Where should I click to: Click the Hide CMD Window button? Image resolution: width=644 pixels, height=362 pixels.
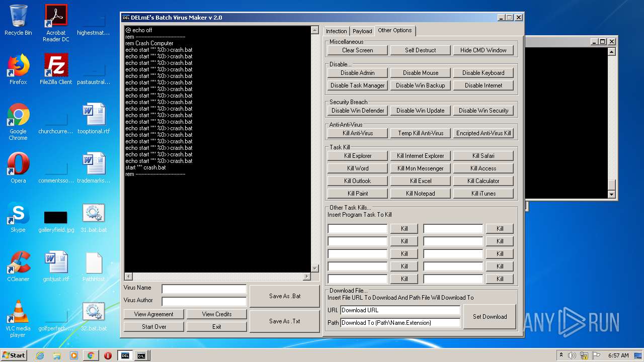[x=484, y=50]
